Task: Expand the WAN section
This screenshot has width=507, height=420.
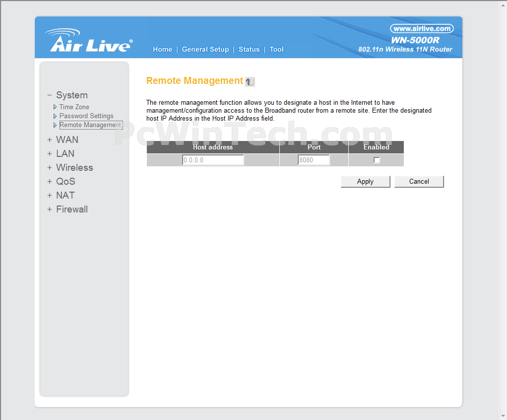Action: click(50, 140)
